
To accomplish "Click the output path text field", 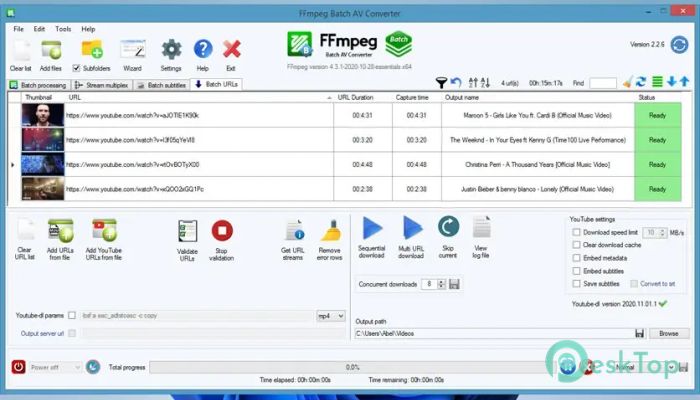I will coord(494,333).
